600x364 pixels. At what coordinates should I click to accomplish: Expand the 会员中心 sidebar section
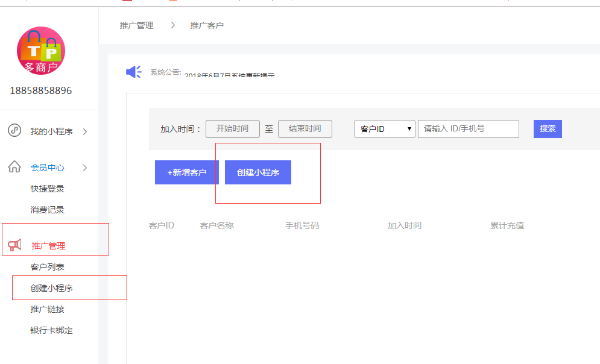pyautogui.click(x=48, y=168)
